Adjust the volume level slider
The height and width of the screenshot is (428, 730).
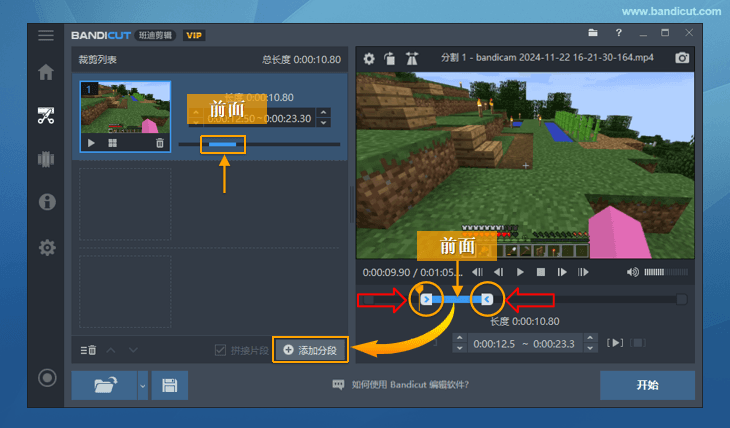[x=666, y=272]
